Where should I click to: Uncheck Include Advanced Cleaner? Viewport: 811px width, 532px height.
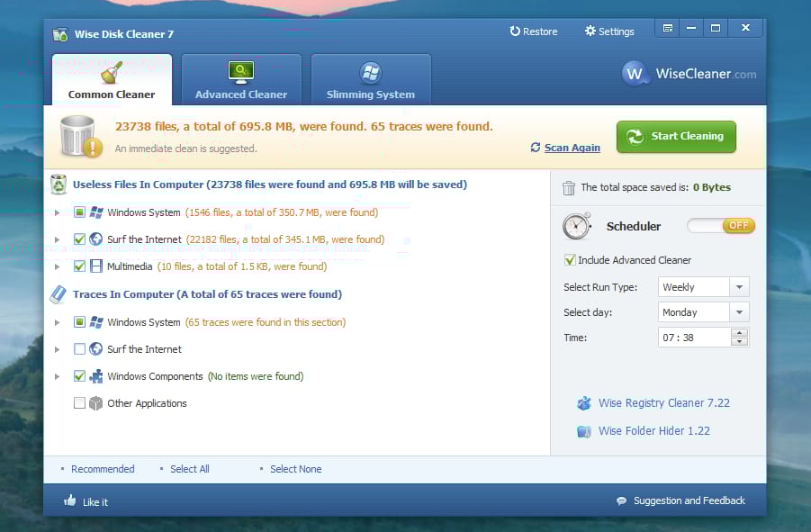pyautogui.click(x=570, y=260)
